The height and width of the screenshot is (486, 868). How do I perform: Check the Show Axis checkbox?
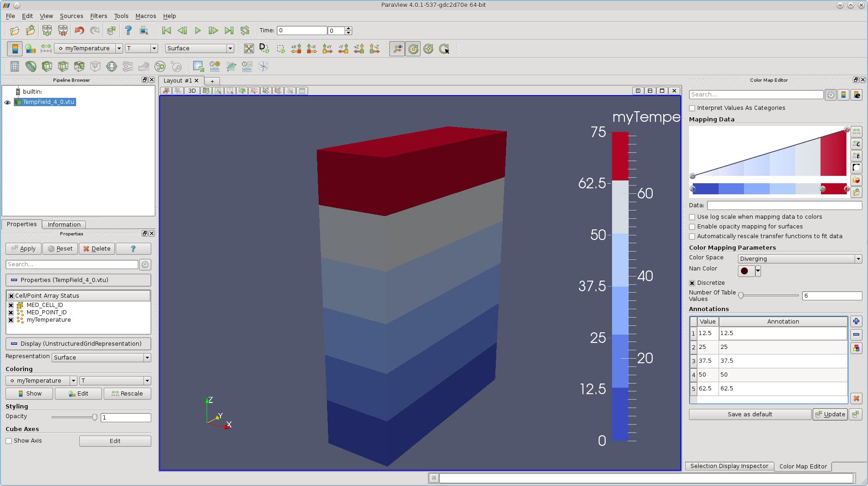9,441
